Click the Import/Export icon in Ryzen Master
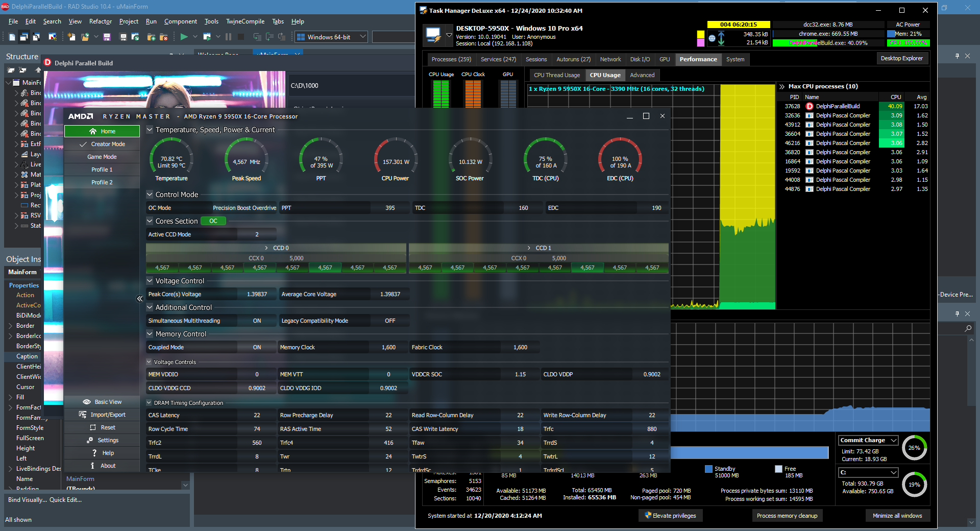 (83, 415)
